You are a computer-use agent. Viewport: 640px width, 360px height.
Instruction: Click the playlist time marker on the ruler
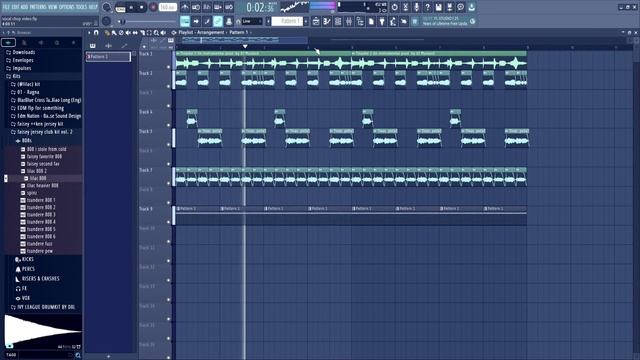pos(245,46)
